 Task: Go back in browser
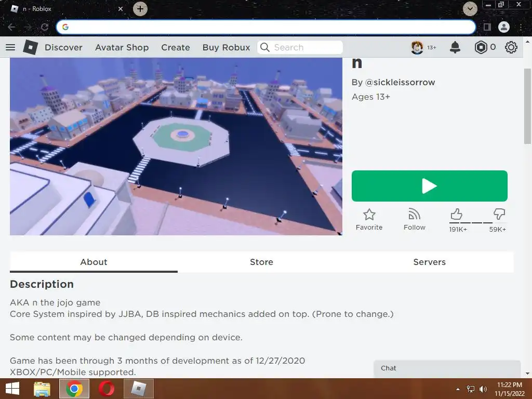pyautogui.click(x=11, y=27)
